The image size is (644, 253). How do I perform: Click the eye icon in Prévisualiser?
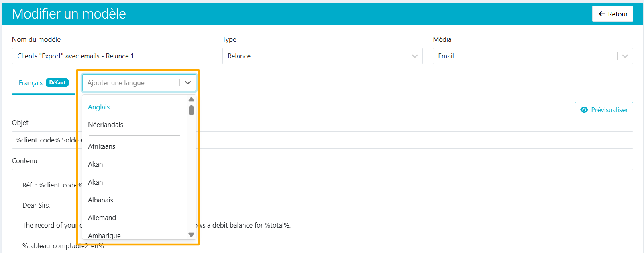point(584,110)
